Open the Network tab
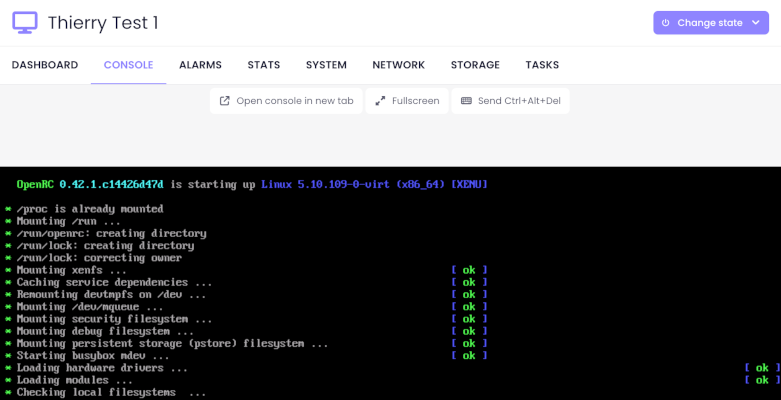The height and width of the screenshot is (400, 781). click(398, 65)
